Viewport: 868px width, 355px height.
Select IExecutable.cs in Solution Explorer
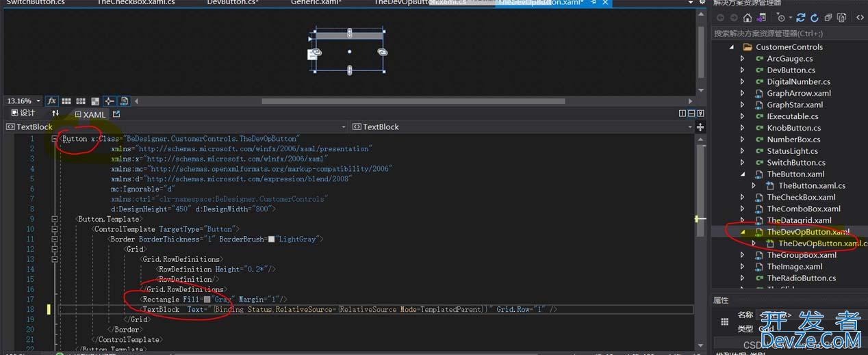coord(793,117)
